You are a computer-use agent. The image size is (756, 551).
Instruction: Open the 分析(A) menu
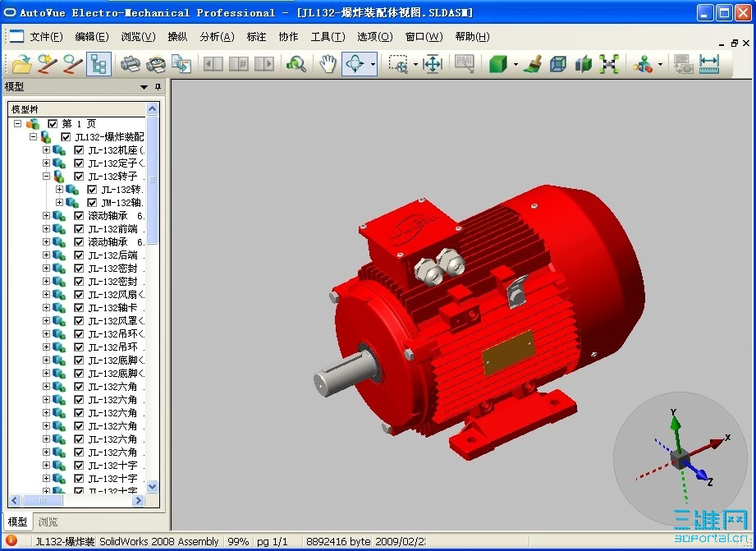tap(217, 37)
